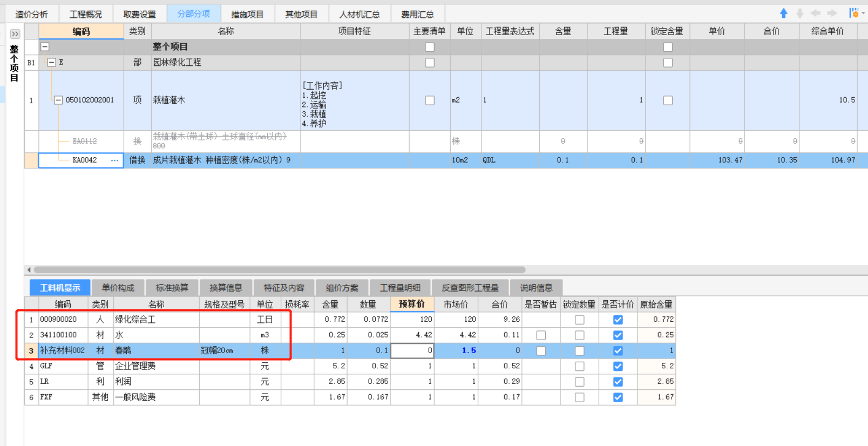868x446 pixels.
Task: Toggle 锁定含量 checkbox for 栽植灌木 row
Action: 668,100
